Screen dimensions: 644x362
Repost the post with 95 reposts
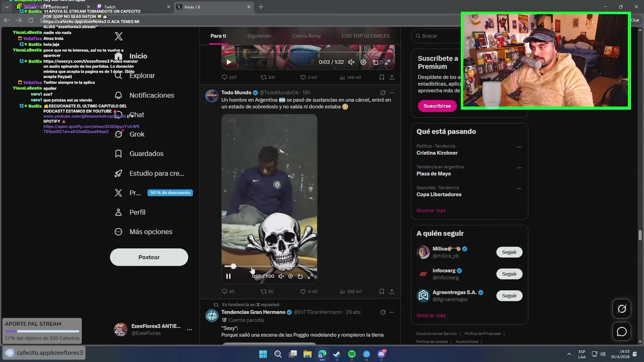point(267,292)
